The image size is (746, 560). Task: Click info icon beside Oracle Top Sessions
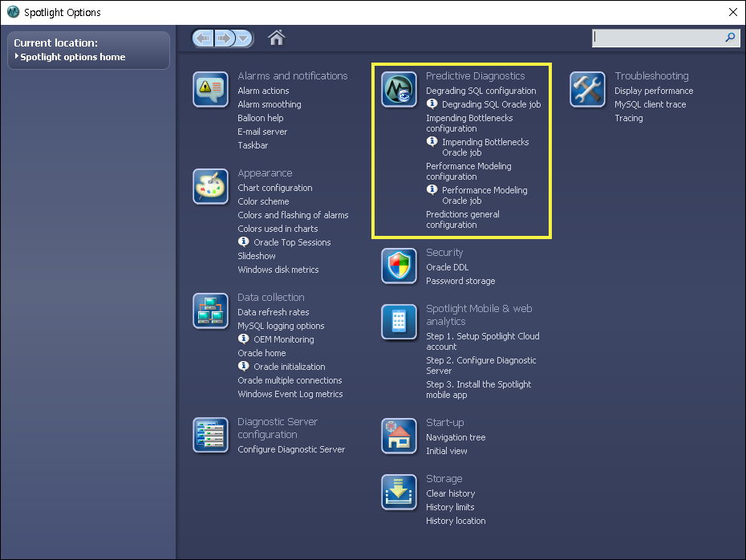(243, 241)
